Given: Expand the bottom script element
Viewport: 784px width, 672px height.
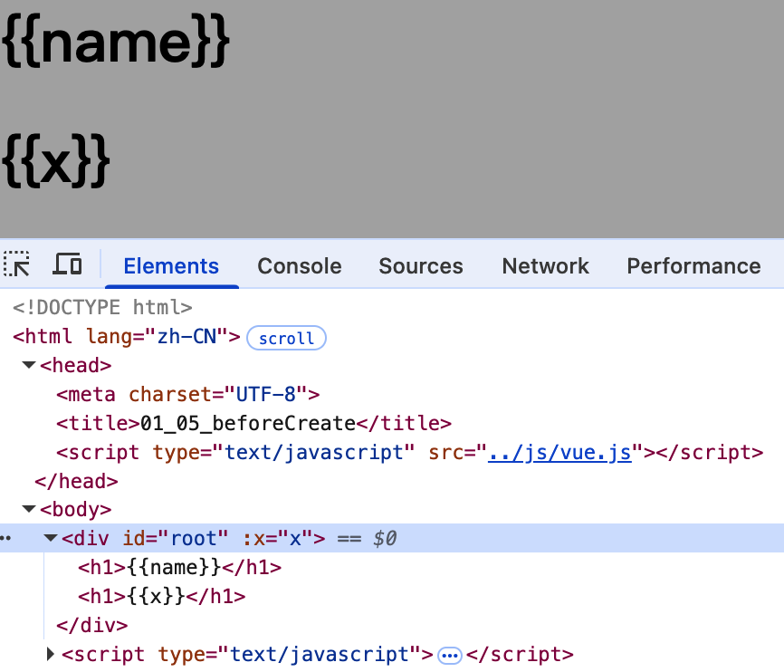Looking at the screenshot, I should (51, 655).
